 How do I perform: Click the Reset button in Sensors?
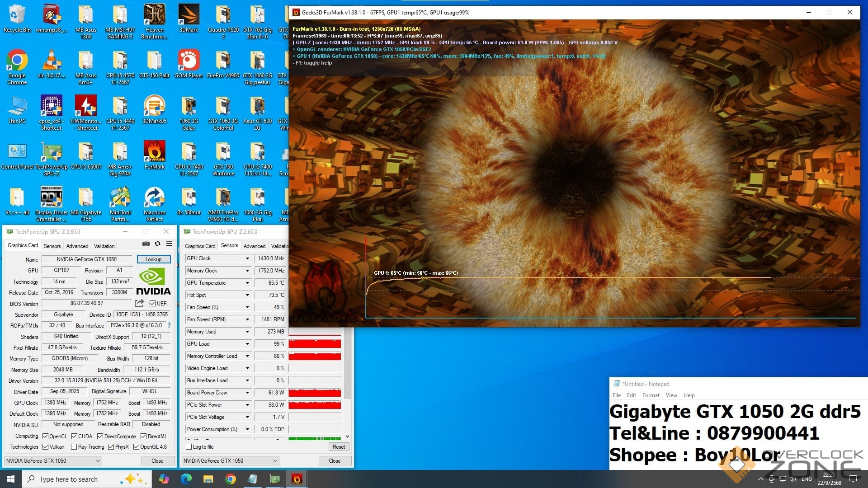[339, 447]
